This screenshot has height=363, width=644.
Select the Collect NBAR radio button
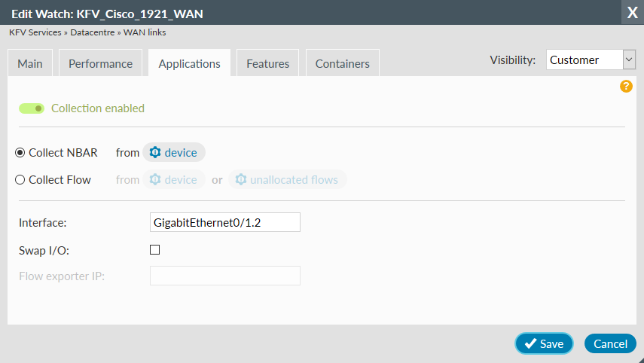[x=20, y=153]
